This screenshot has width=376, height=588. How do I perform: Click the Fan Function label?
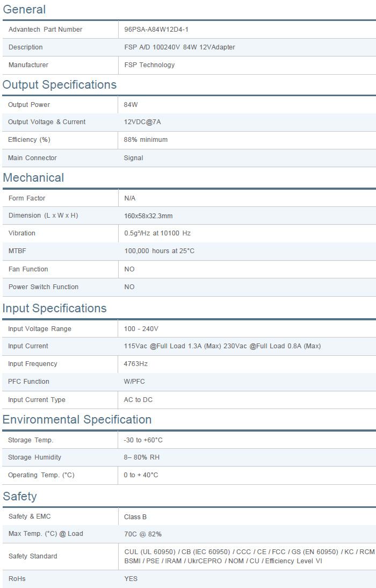(x=28, y=269)
